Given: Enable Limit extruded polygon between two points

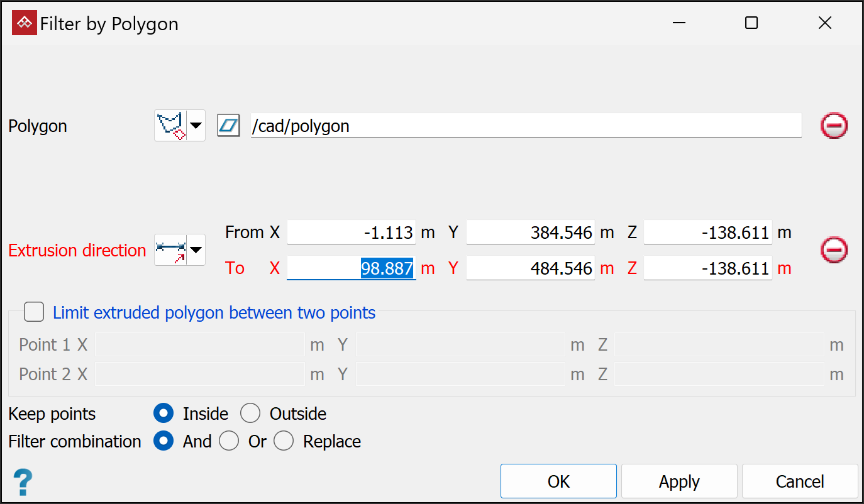Looking at the screenshot, I should click(34, 312).
